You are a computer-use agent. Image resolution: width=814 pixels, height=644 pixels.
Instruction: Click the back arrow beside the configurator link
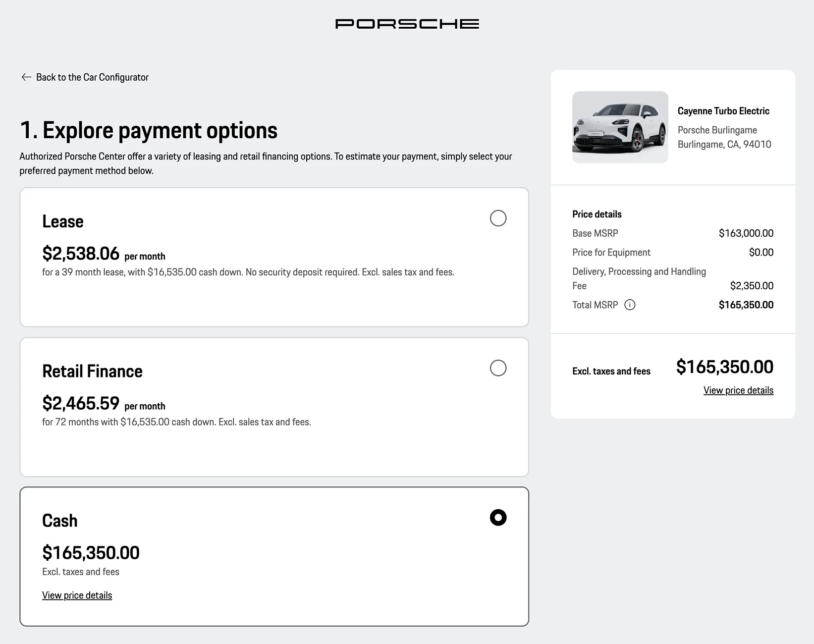click(x=26, y=77)
